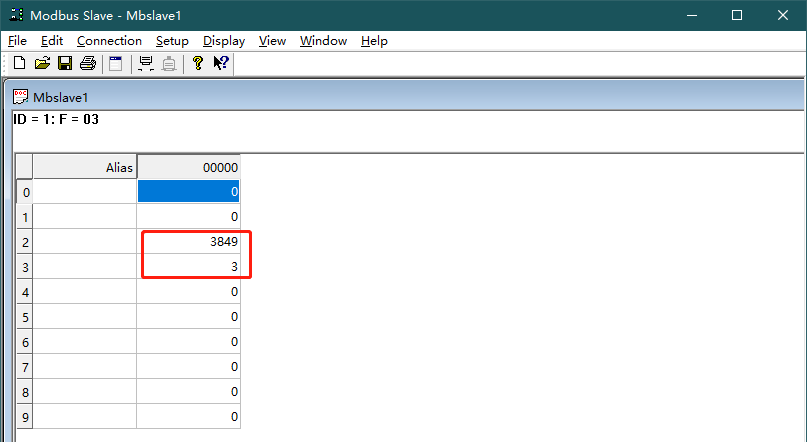Image resolution: width=809 pixels, height=442 pixels.
Task: Open the View menu
Action: [x=272, y=41]
